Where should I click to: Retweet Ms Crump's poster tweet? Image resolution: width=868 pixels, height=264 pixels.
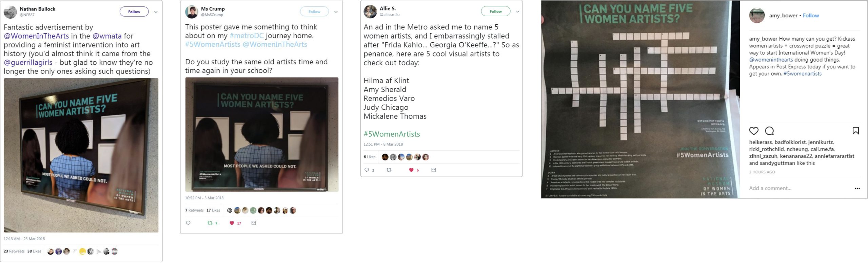[x=210, y=223]
